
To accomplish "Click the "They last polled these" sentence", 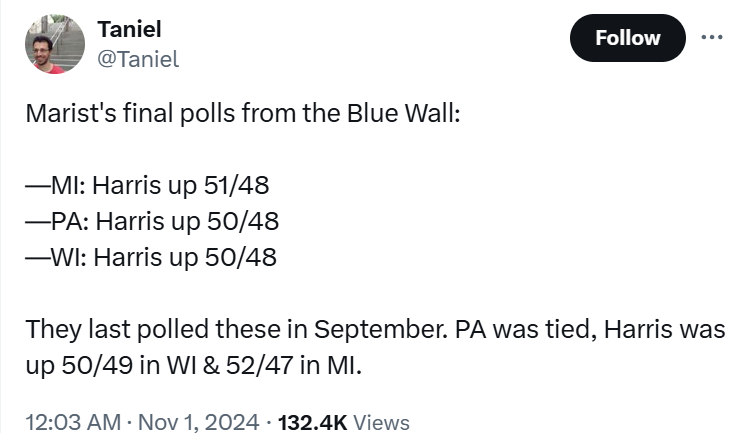I will click(375, 347).
